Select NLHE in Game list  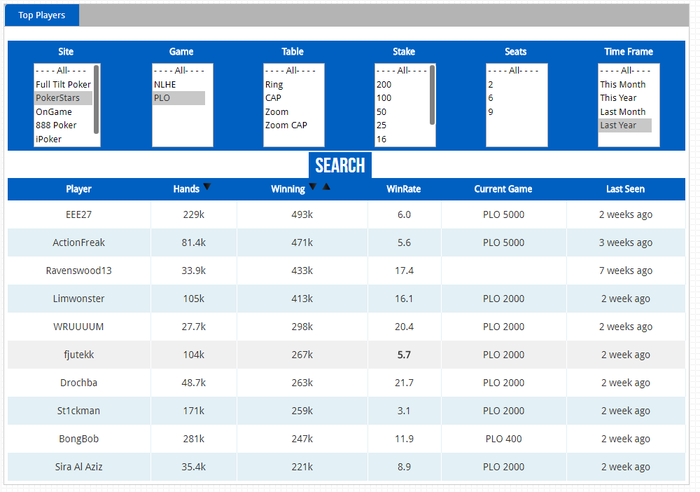click(x=179, y=84)
